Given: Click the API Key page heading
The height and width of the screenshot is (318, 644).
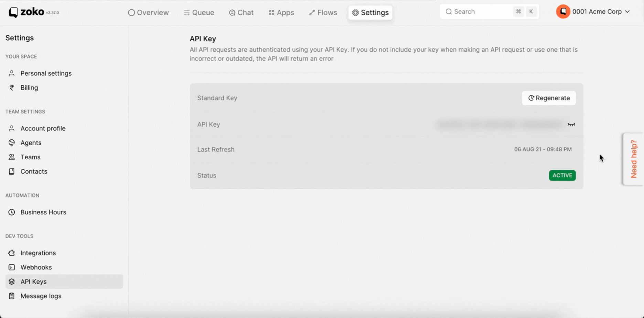Looking at the screenshot, I should 203,39.
